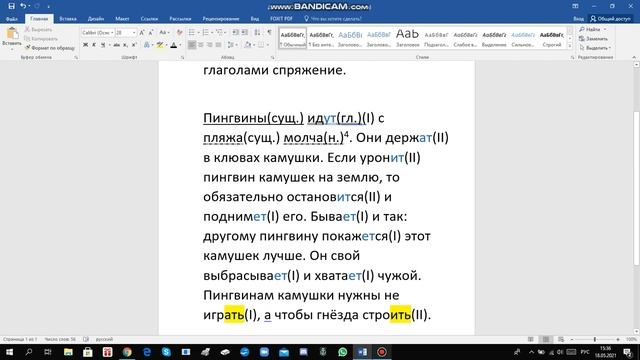This screenshot has width=640, height=360.
Task: Copy selection with Копировать
Action: coord(41,39)
